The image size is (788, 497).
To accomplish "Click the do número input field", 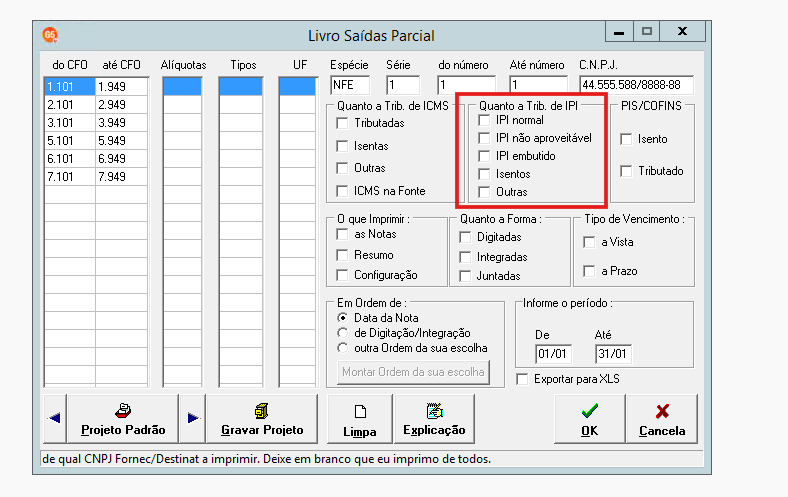I will point(466,85).
